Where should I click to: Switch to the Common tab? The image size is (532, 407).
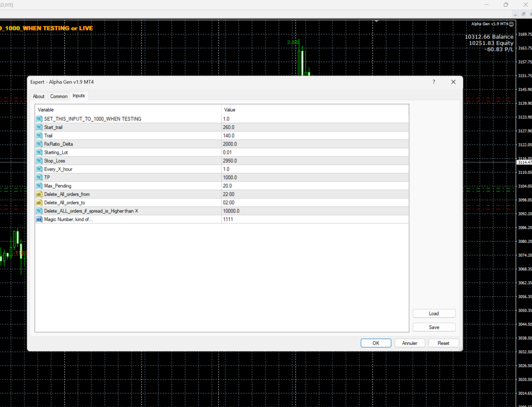click(x=59, y=96)
